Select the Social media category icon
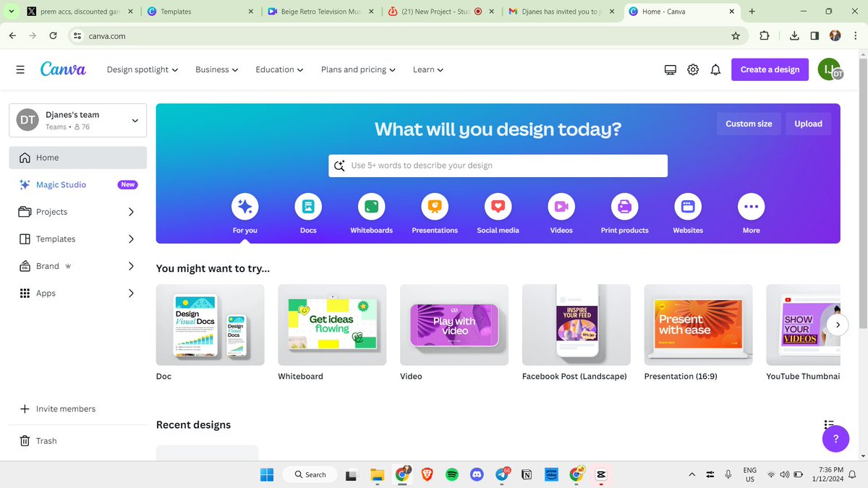 (498, 207)
